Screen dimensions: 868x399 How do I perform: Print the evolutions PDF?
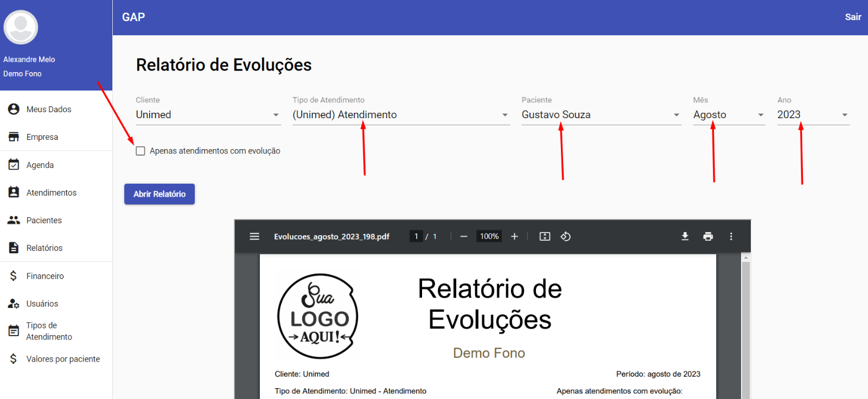click(x=708, y=236)
